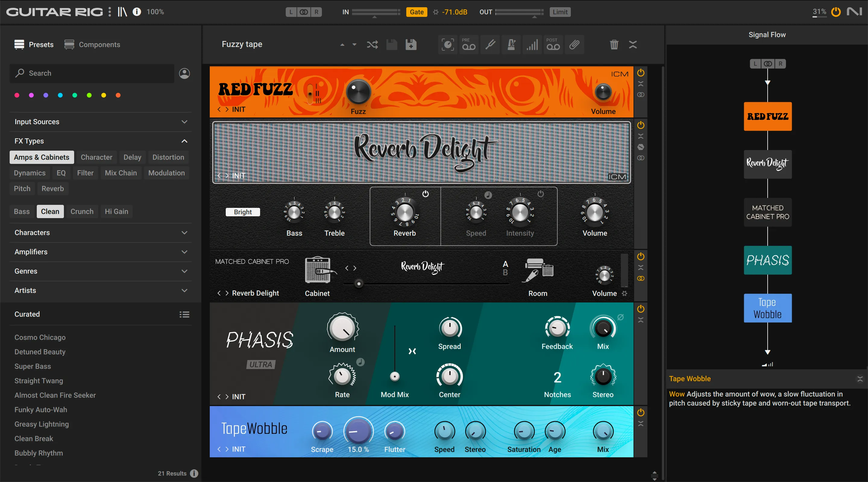
Task: Select the Distortion FX type tag
Action: click(x=168, y=157)
